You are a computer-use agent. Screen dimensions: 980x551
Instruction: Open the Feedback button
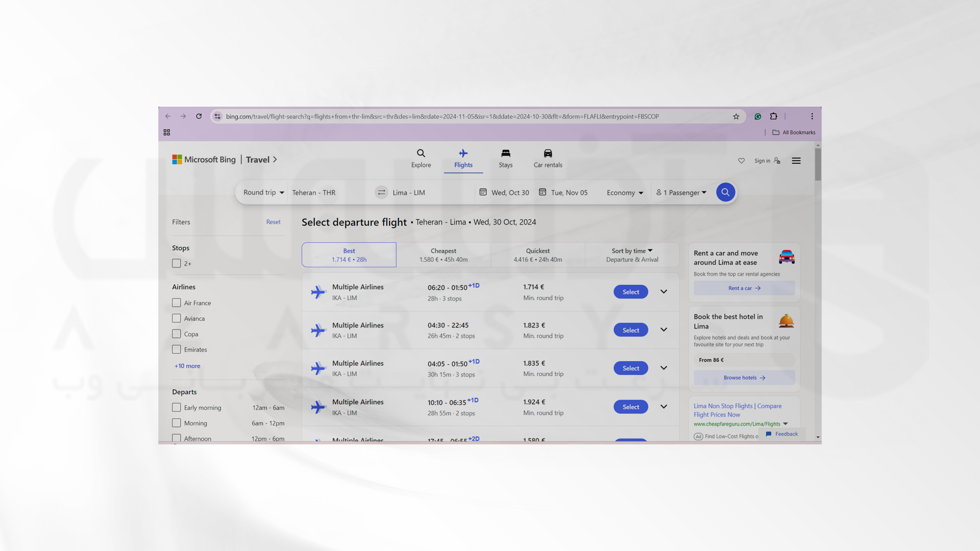click(782, 434)
